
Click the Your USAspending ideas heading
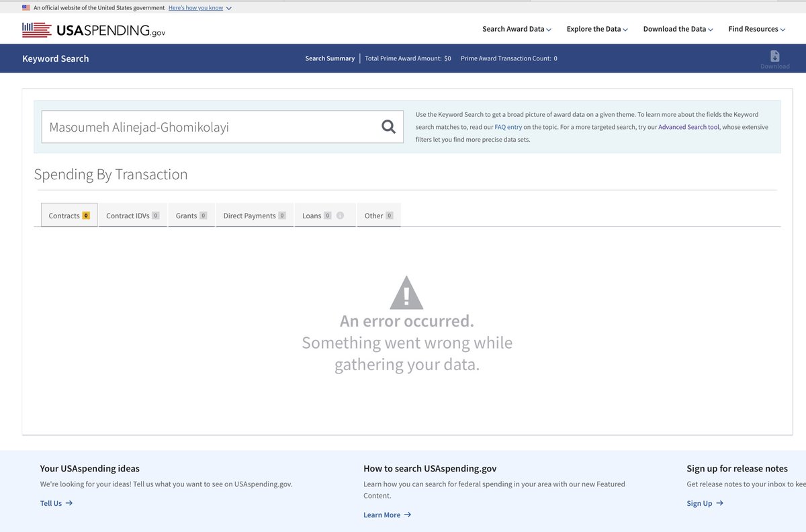click(90, 468)
